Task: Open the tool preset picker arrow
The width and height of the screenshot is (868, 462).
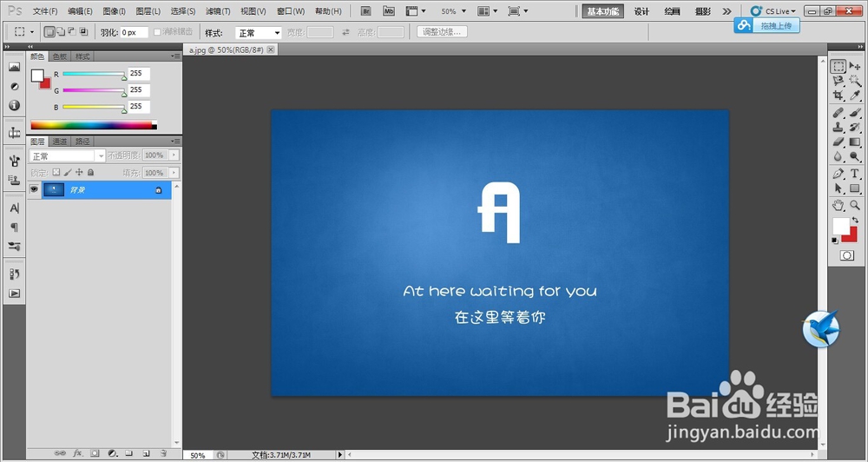Action: click(x=31, y=32)
